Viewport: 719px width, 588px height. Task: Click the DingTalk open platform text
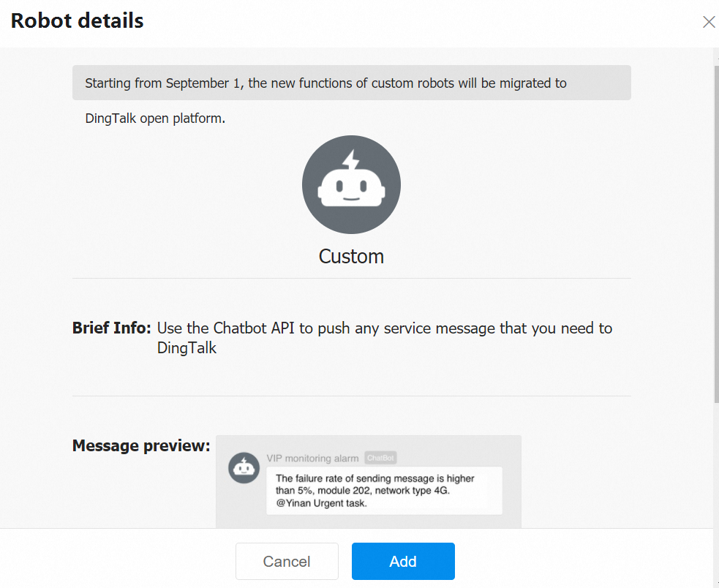155,118
